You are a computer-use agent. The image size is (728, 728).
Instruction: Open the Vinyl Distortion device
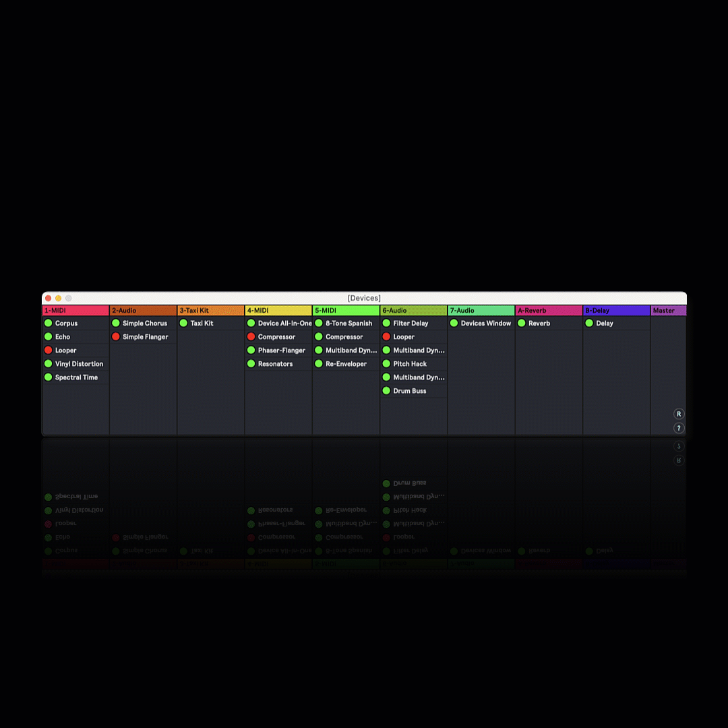[x=79, y=364]
